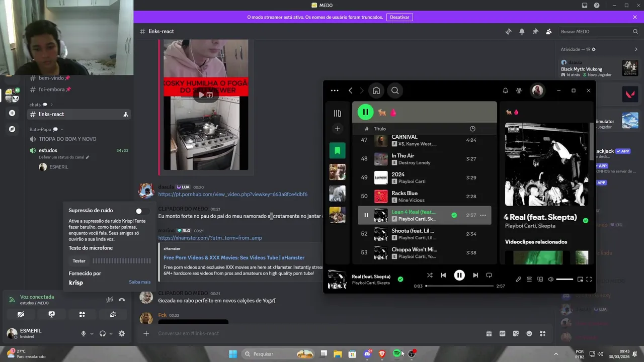The height and width of the screenshot is (362, 644).
Task: Open Spotify notifications bell
Action: (505, 90)
